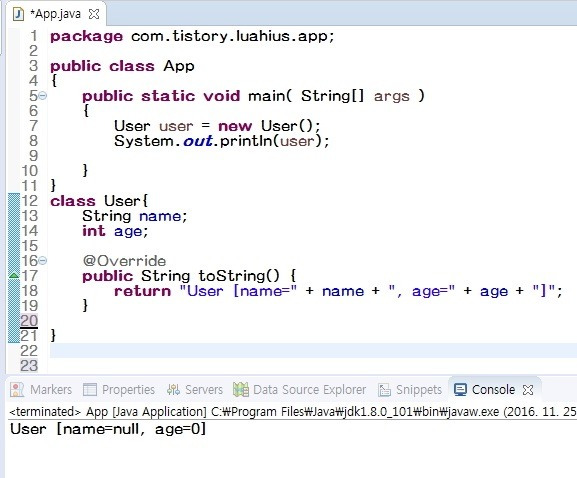The image size is (577, 478).
Task: Click the package keyword on line 1
Action: 86,36
